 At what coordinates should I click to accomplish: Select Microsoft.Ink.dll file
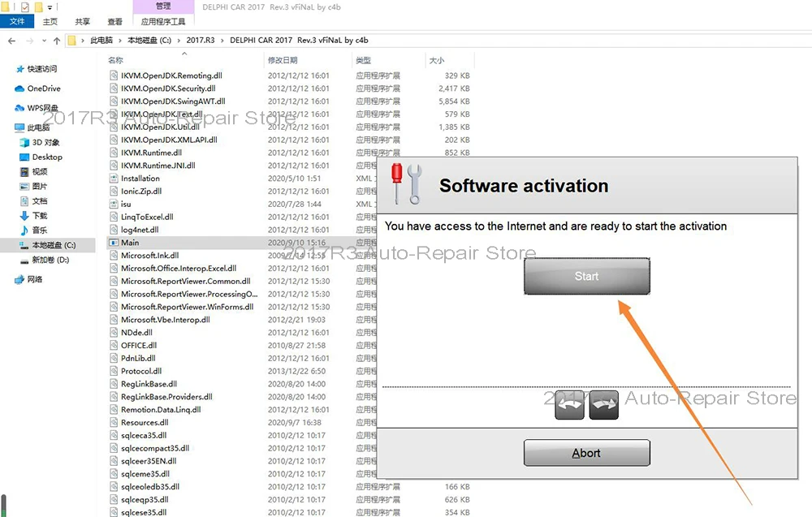(149, 255)
